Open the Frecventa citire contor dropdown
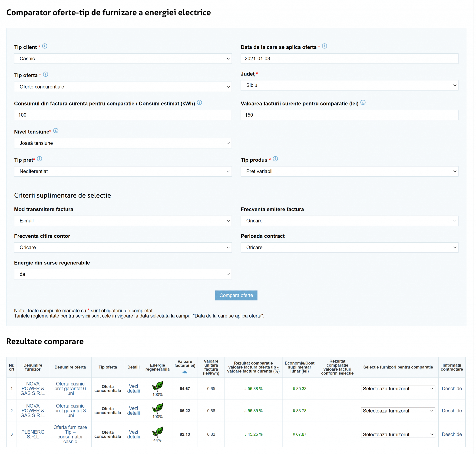This screenshot has width=476, height=454. [123, 247]
